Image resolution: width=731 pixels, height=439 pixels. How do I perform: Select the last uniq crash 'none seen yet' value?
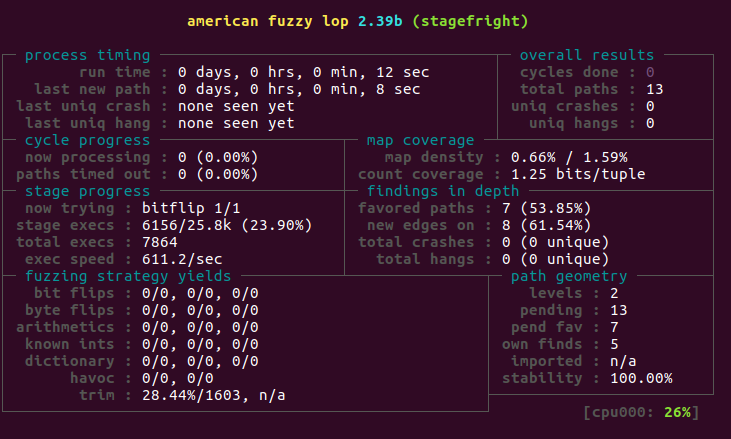(x=236, y=106)
